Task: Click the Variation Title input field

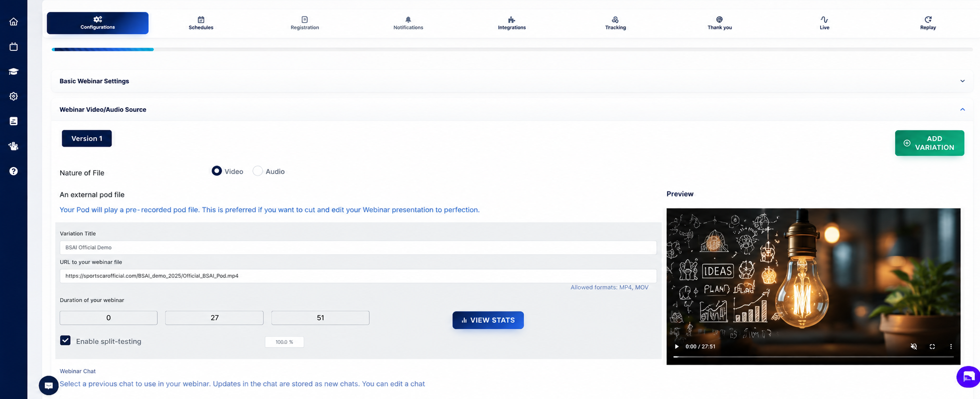Action: tap(358, 247)
